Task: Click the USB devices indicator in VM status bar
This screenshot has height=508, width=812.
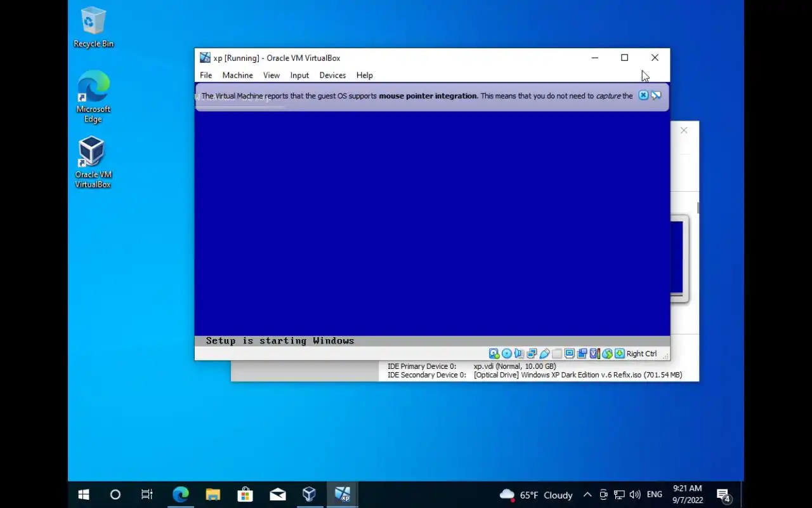Action: click(x=544, y=354)
